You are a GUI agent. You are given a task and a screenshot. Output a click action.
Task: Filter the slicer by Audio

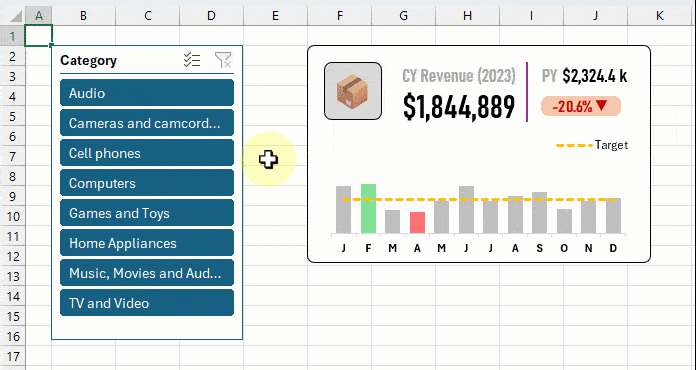click(147, 93)
